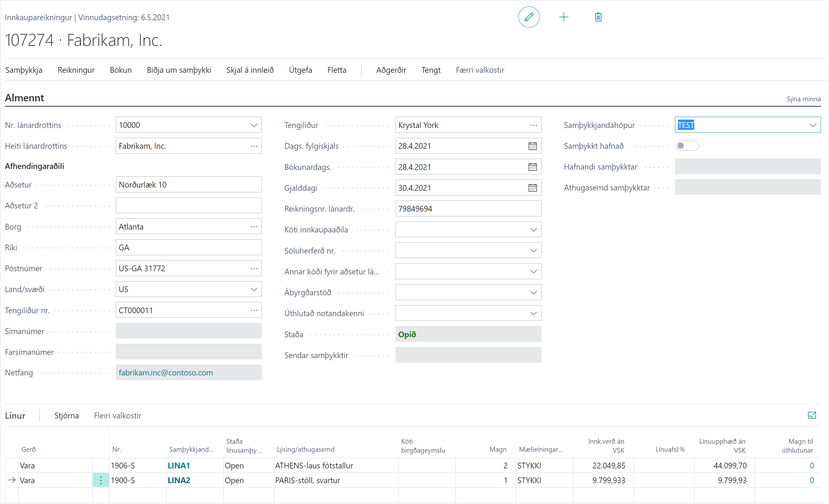
Task: Open three-dot row menu for line 1900-S
Action: tap(101, 480)
